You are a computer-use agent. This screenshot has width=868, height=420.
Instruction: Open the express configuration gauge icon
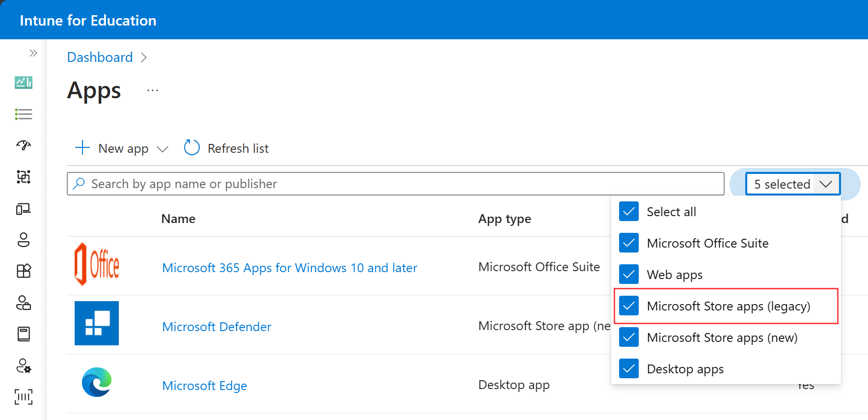pyautogui.click(x=24, y=145)
